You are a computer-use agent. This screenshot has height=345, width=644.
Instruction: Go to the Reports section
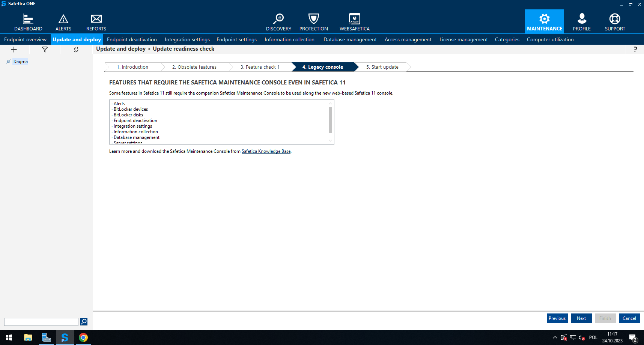(x=96, y=22)
